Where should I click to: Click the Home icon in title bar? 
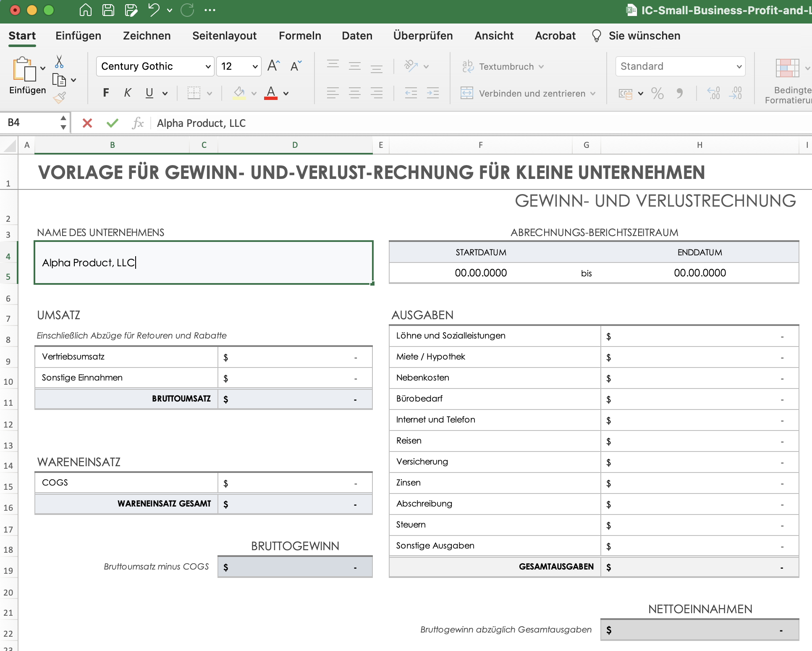tap(86, 10)
